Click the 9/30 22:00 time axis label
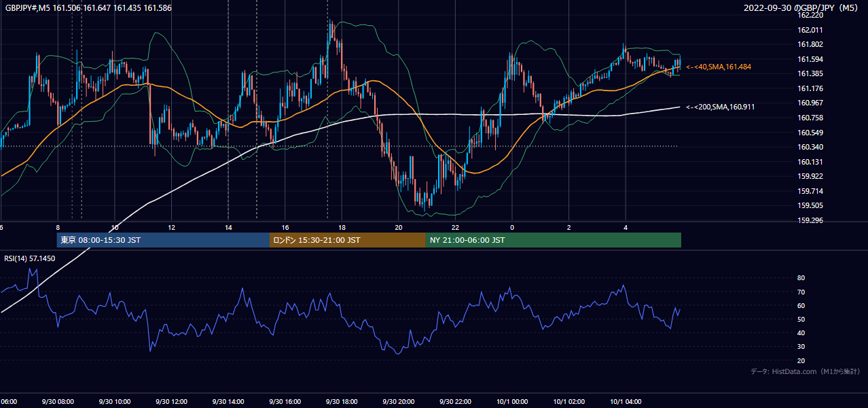The height and width of the screenshot is (408, 868). [x=455, y=401]
